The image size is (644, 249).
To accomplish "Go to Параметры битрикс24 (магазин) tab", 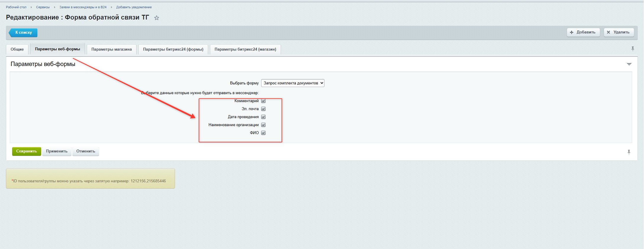I will click(x=245, y=49).
